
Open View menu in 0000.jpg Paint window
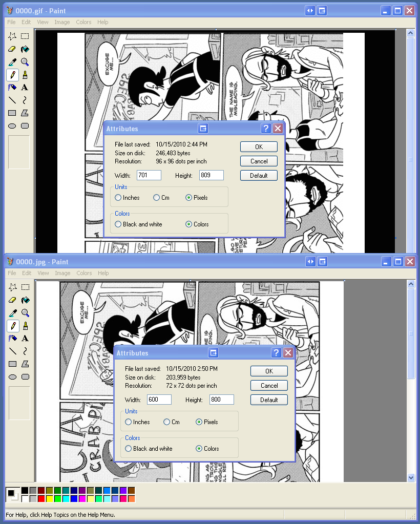click(43, 273)
